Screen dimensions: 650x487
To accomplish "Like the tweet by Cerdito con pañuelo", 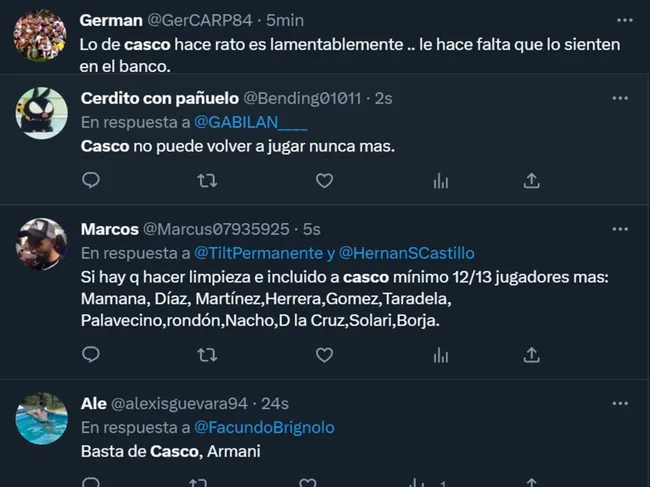I will pyautogui.click(x=324, y=180).
